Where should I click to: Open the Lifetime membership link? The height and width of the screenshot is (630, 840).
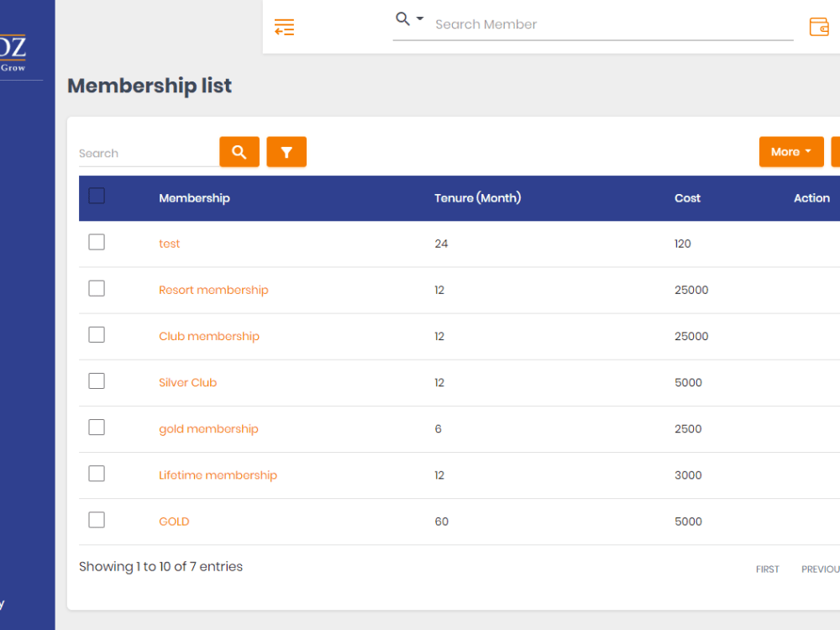218,475
